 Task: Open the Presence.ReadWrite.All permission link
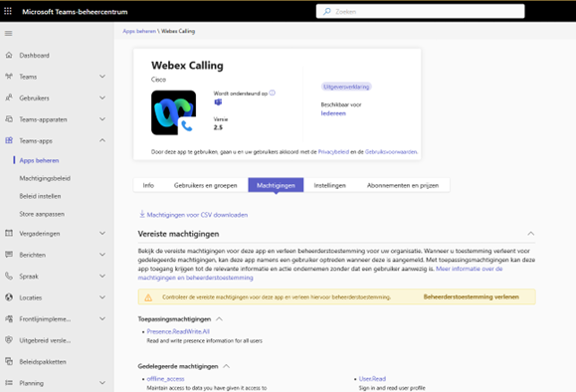[x=178, y=331]
